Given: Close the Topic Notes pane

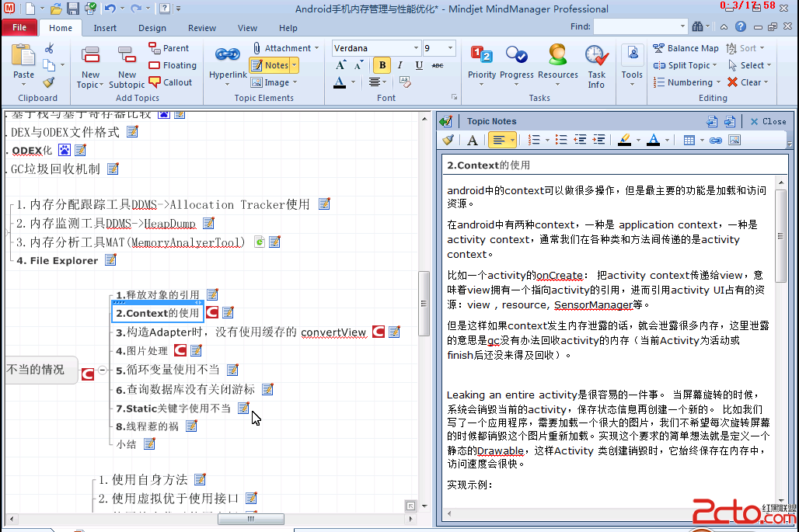Looking at the screenshot, I should pos(768,121).
